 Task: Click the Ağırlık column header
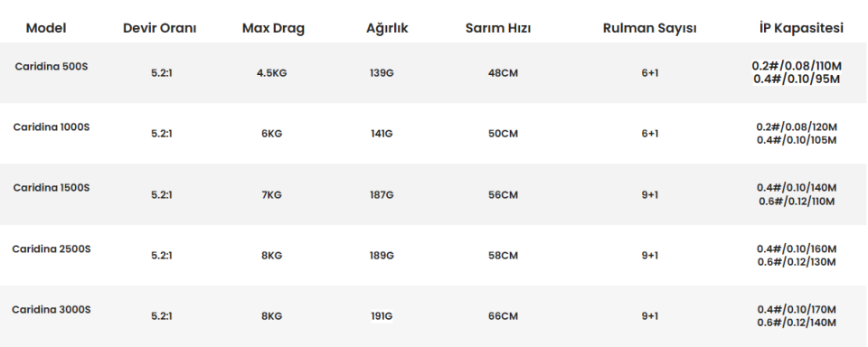coord(387,28)
